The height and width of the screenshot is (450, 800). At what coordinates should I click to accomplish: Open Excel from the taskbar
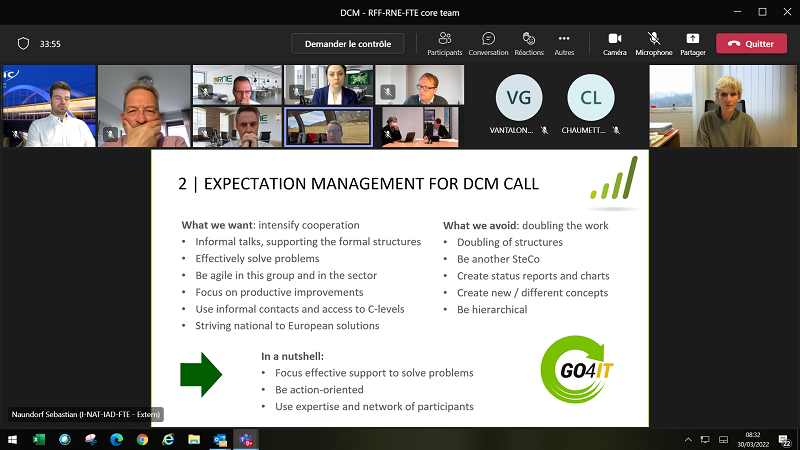[39, 440]
